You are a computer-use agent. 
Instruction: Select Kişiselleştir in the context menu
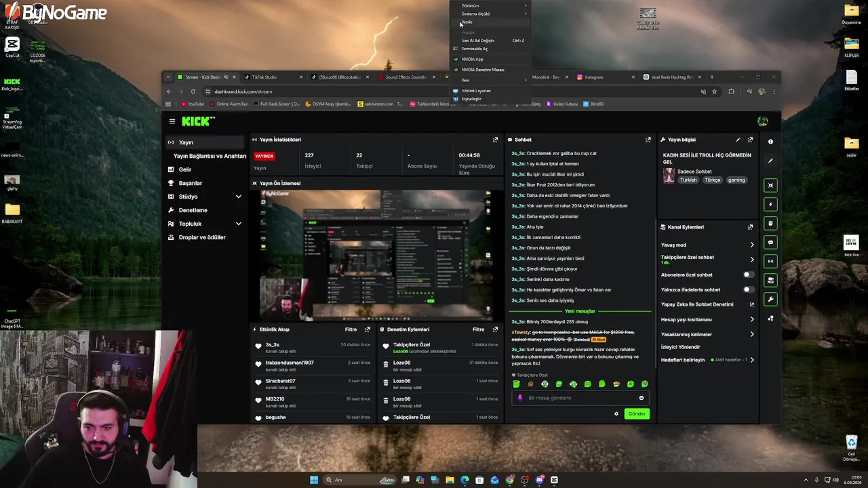(x=490, y=99)
